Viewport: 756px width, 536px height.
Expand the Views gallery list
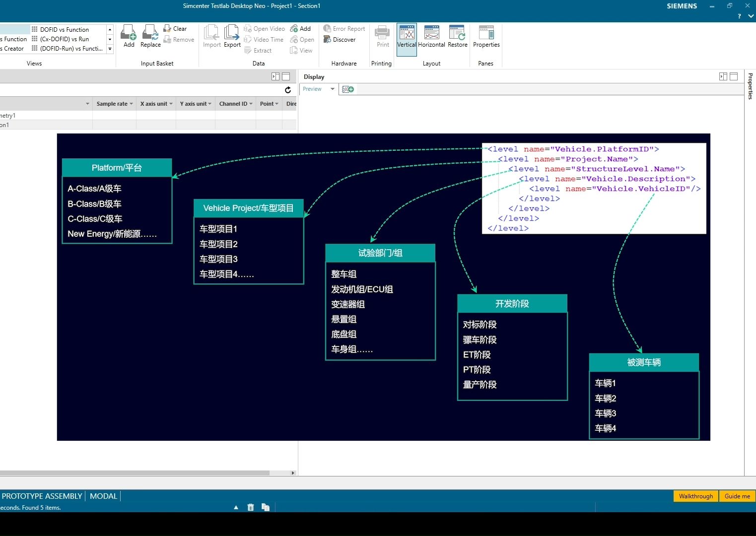[x=110, y=49]
